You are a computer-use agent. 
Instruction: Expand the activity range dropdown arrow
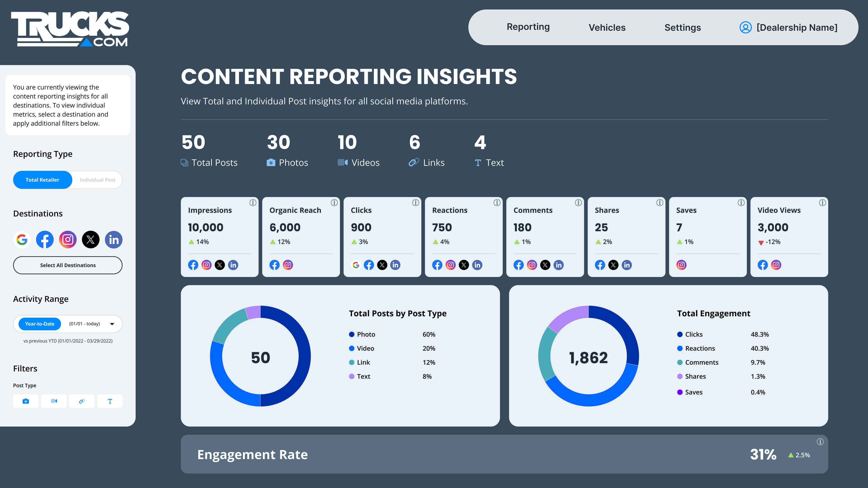click(112, 324)
